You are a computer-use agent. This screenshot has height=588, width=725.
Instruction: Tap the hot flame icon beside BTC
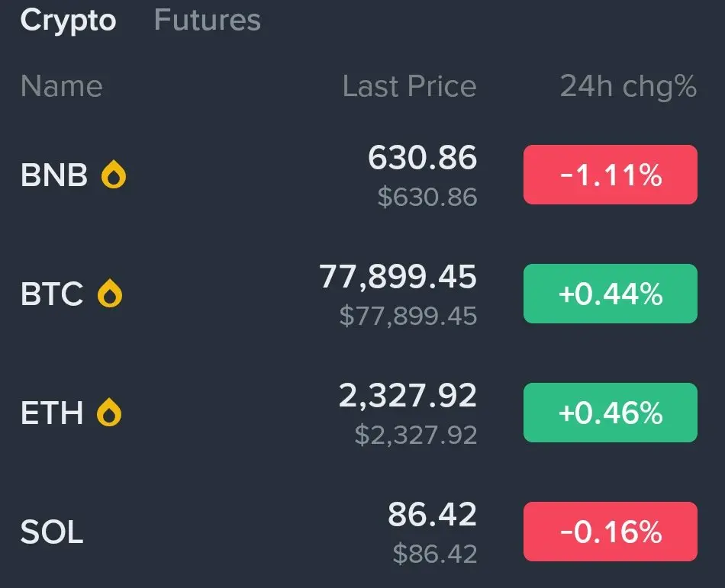pos(110,294)
